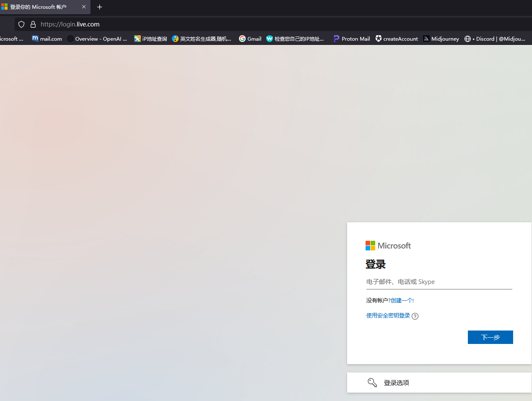Image resolution: width=532 pixels, height=401 pixels.
Task: Click the 下一步 next button
Action: (490, 337)
